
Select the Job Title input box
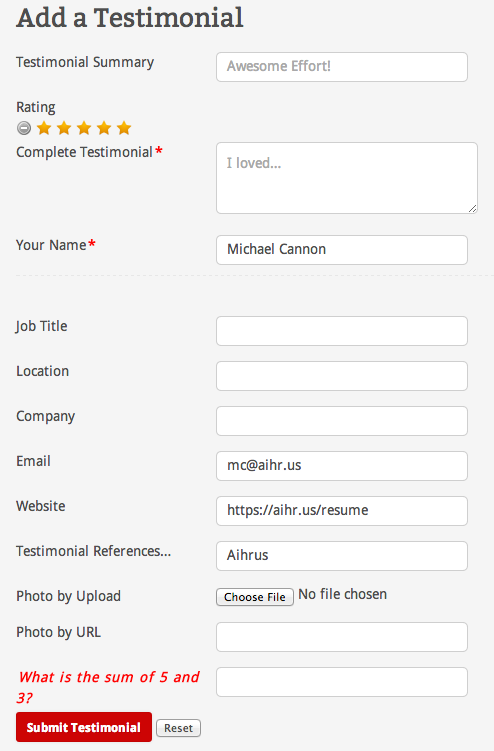[x=342, y=331]
